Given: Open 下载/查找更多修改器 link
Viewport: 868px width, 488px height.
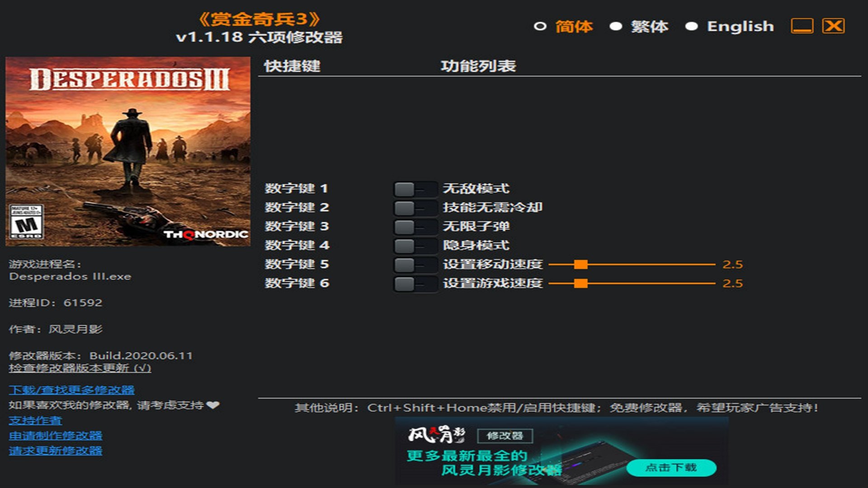Looking at the screenshot, I should pyautogui.click(x=71, y=389).
